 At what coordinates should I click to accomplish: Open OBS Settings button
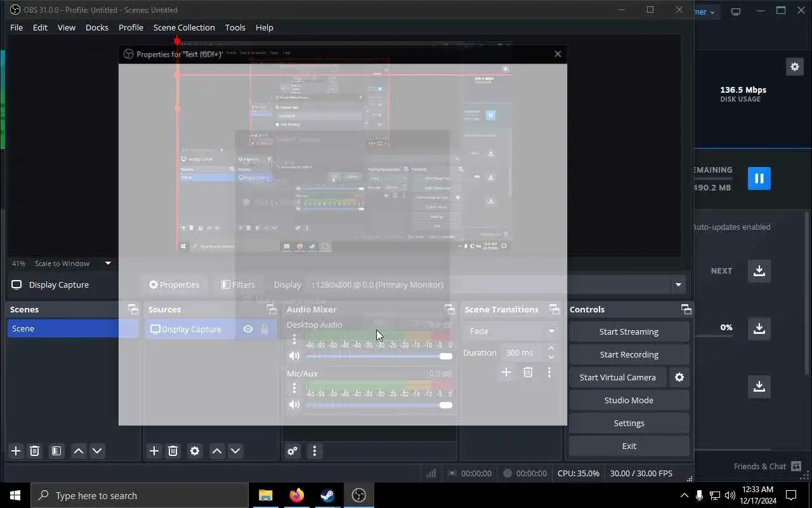pos(629,423)
